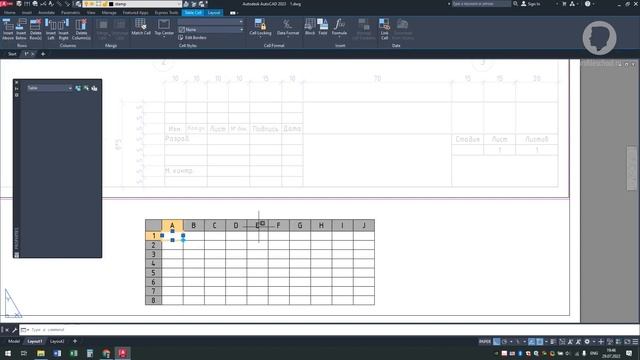
Task: Open the Annotate ribbon tab
Action: (46, 13)
